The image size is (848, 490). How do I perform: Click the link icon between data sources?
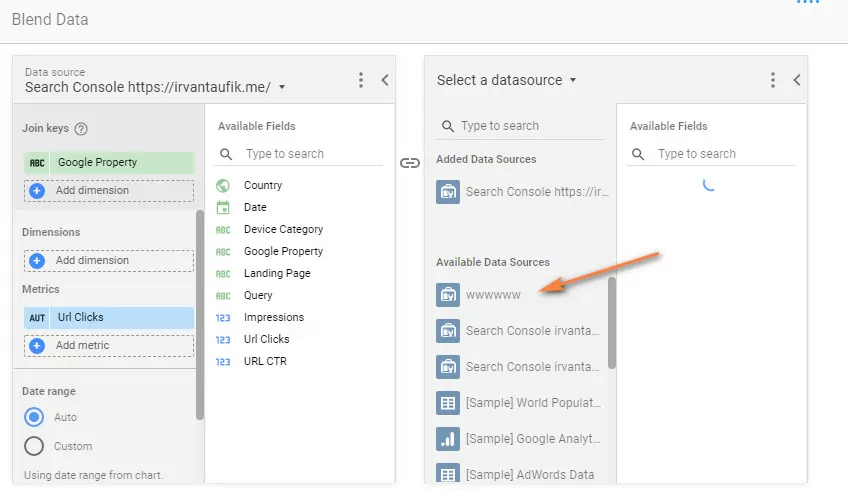410,163
